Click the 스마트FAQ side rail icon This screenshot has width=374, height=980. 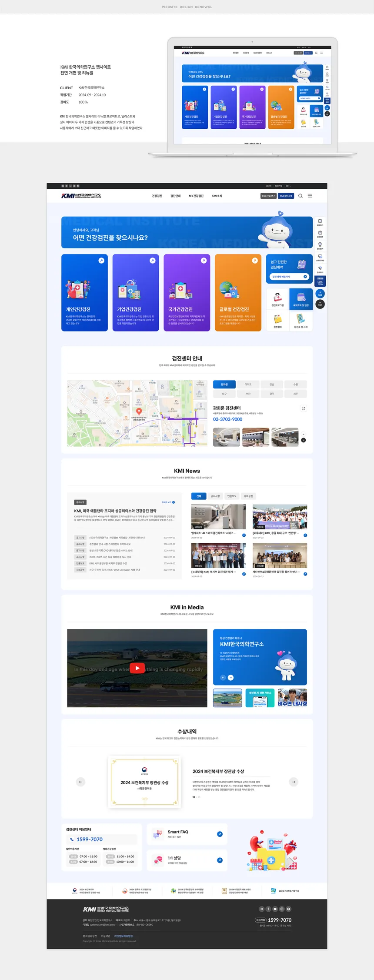(x=320, y=258)
